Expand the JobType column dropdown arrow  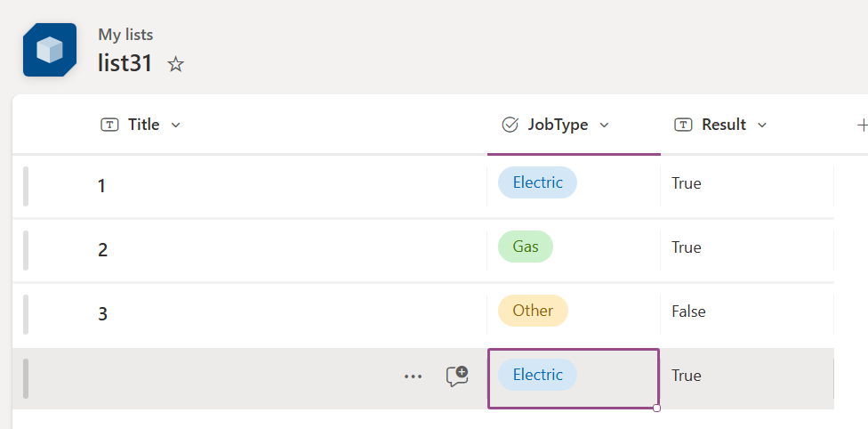[x=605, y=125]
